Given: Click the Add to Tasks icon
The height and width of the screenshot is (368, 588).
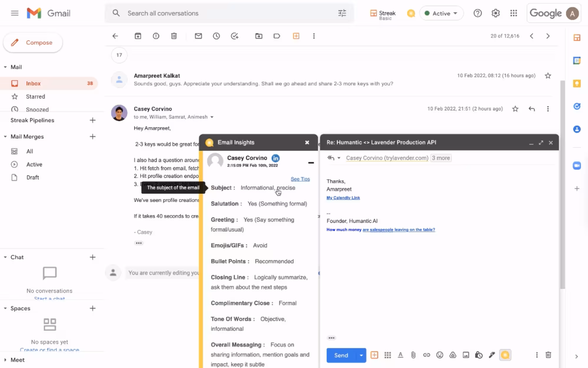Looking at the screenshot, I should click(x=235, y=36).
